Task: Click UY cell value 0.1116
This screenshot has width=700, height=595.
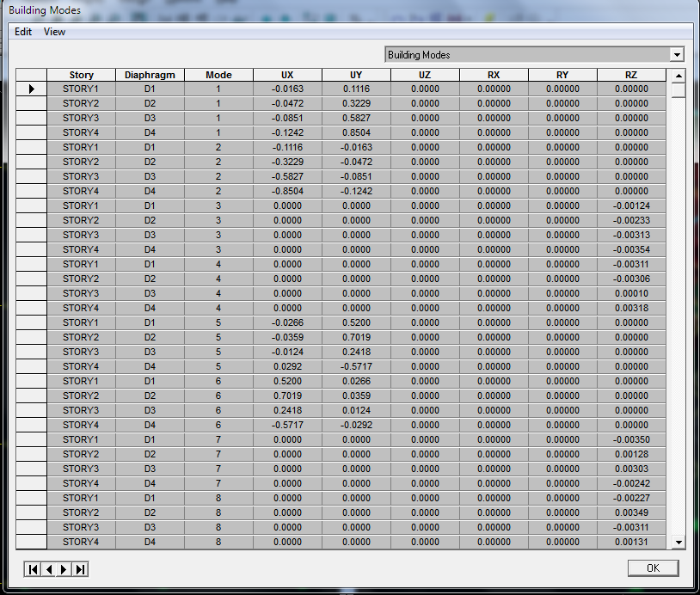Action: click(x=356, y=89)
